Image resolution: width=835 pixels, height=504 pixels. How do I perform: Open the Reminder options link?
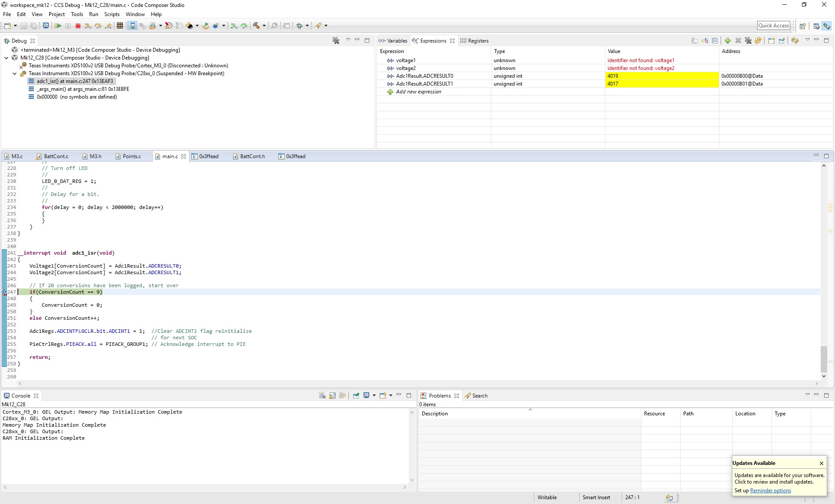click(770, 491)
